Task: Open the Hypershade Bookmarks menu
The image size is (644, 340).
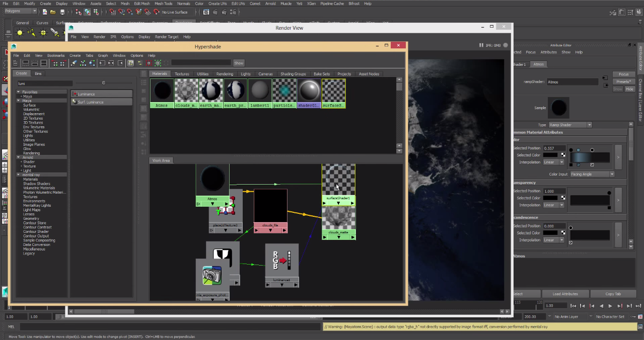Action: coord(56,55)
